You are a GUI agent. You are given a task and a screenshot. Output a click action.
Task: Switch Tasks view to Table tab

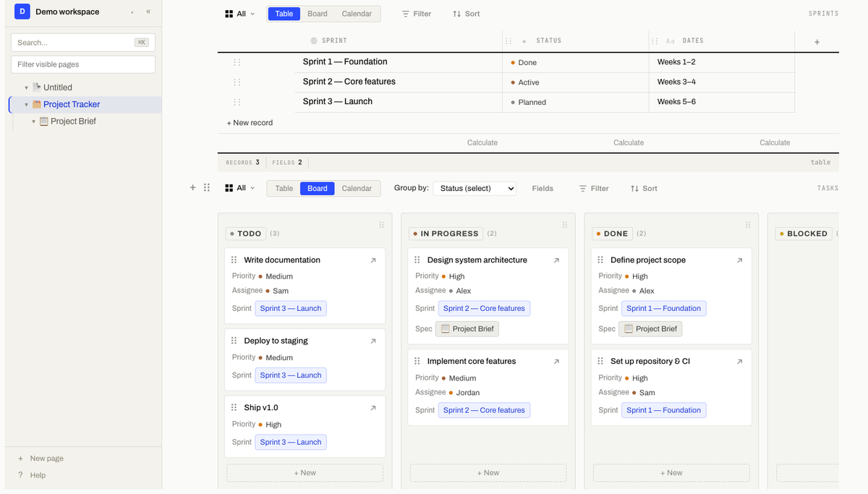tap(284, 188)
